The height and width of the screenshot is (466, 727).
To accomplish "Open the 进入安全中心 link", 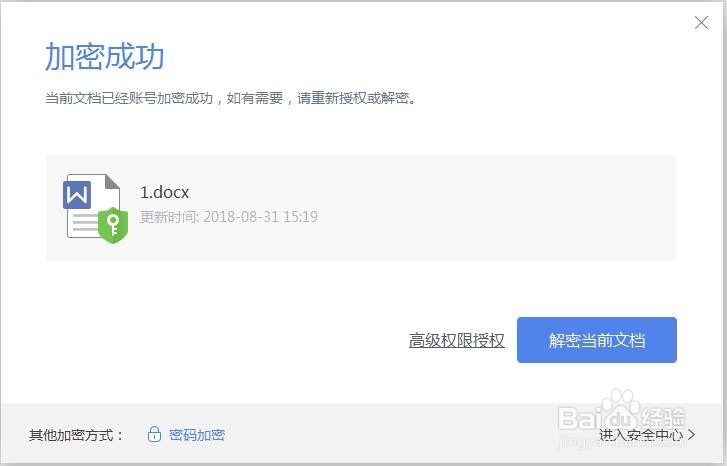I will pyautogui.click(x=640, y=434).
